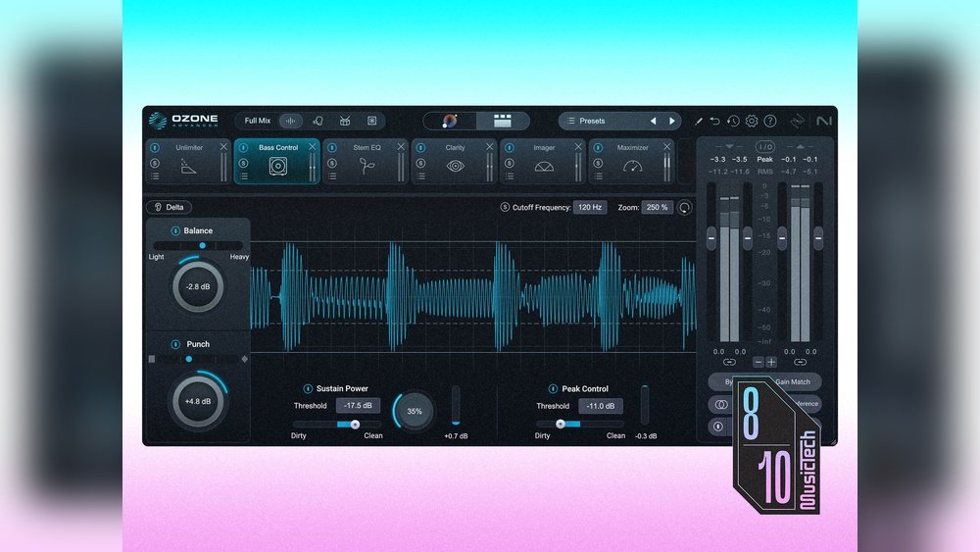Toggle Imager module power

[x=510, y=148]
